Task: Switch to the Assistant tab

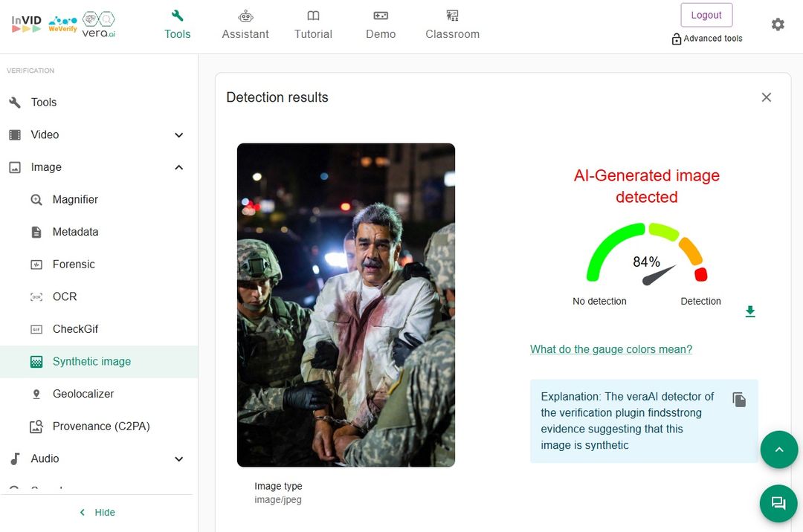Action: (245, 25)
